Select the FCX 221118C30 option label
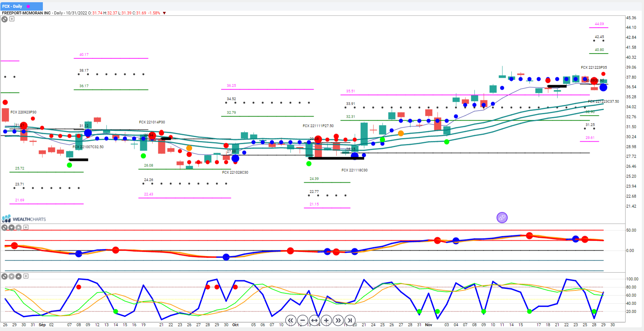 click(x=354, y=170)
